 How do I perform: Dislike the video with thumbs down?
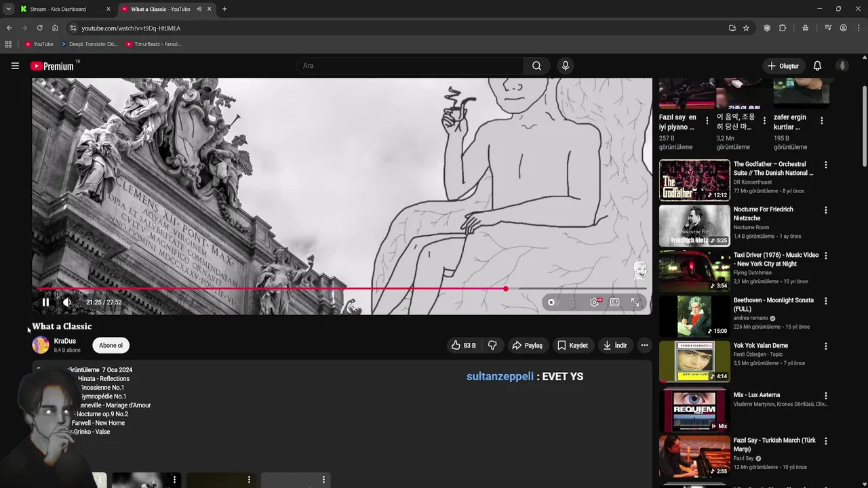pyautogui.click(x=492, y=346)
